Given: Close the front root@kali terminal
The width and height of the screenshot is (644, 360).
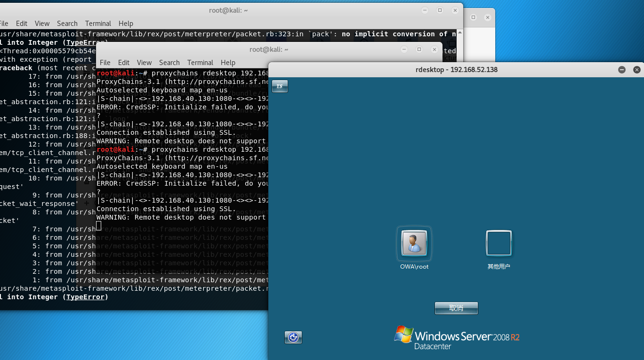Looking at the screenshot, I should click(x=434, y=49).
